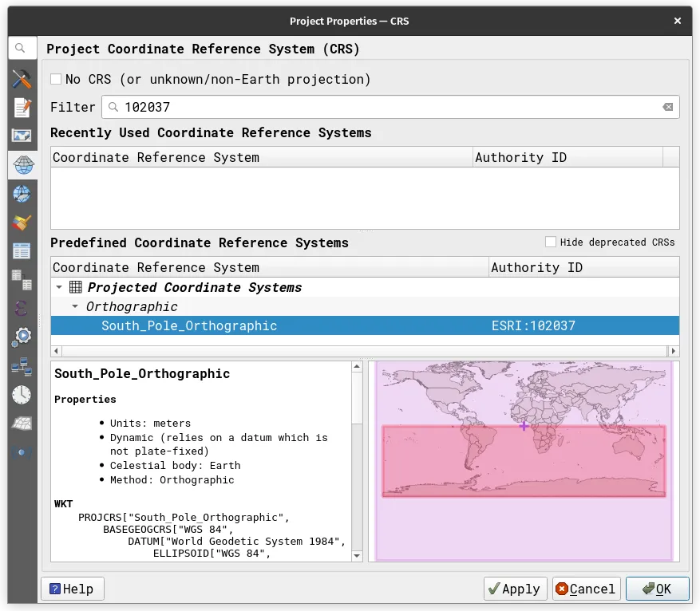Confirm with the OK button

pyautogui.click(x=657, y=589)
